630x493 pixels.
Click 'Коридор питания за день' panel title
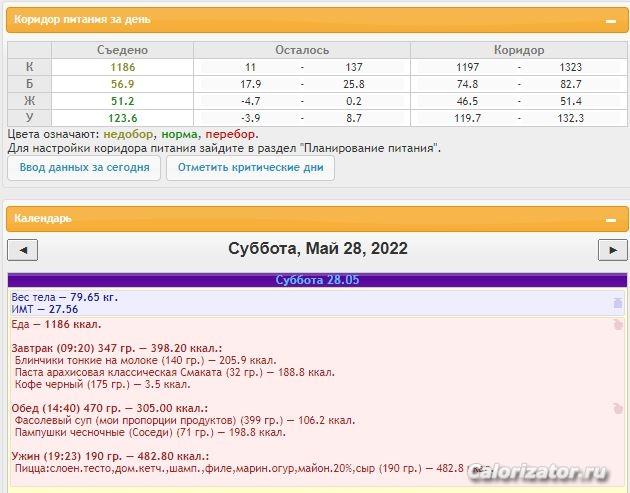[82, 20]
